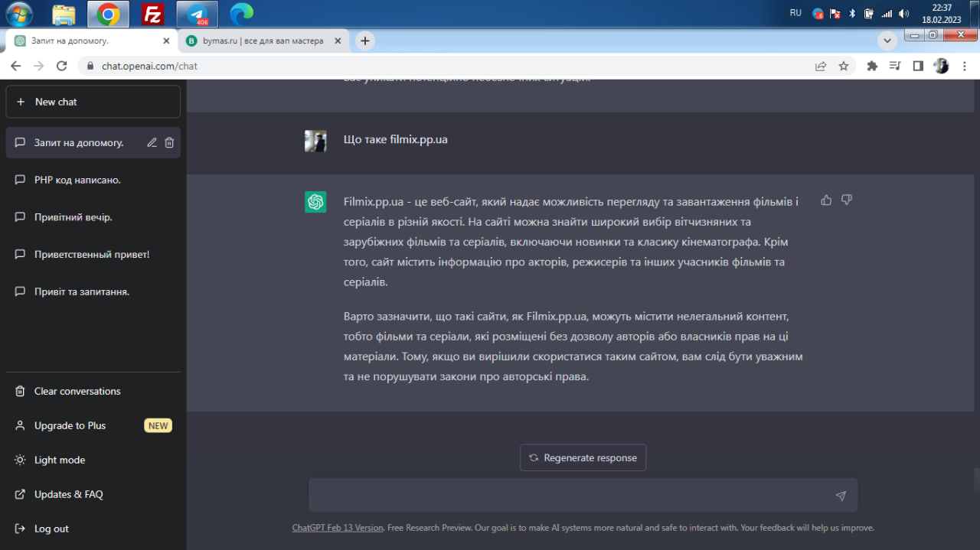980x550 pixels.
Task: Click the thumbs up icon on response
Action: pos(826,200)
